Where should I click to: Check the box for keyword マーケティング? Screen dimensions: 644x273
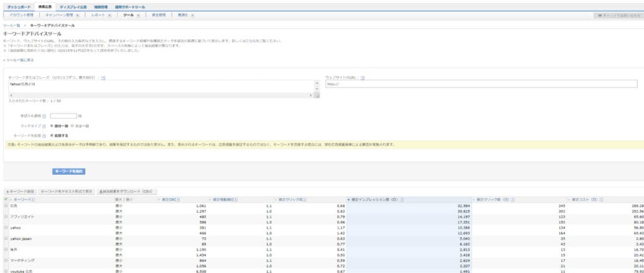click(x=6, y=260)
